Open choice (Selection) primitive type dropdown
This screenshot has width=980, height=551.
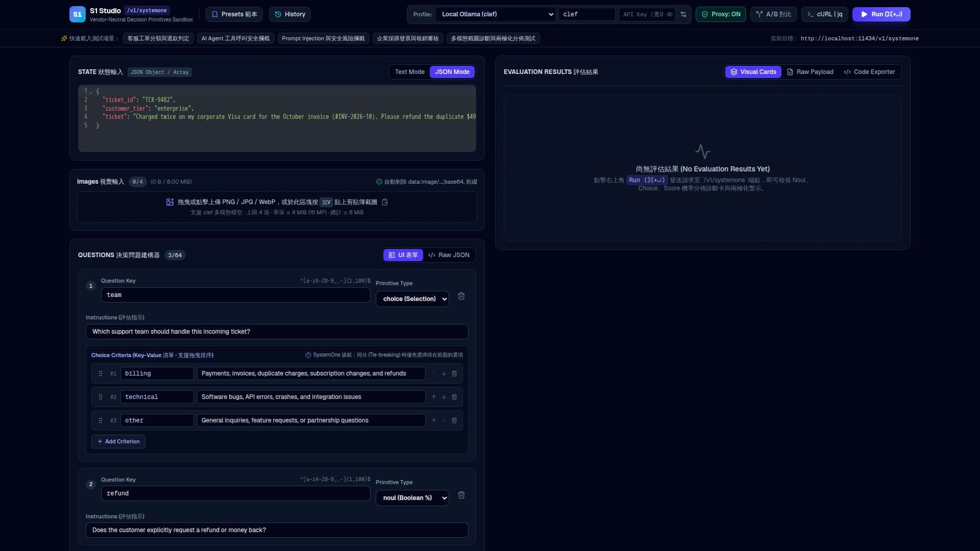point(412,299)
